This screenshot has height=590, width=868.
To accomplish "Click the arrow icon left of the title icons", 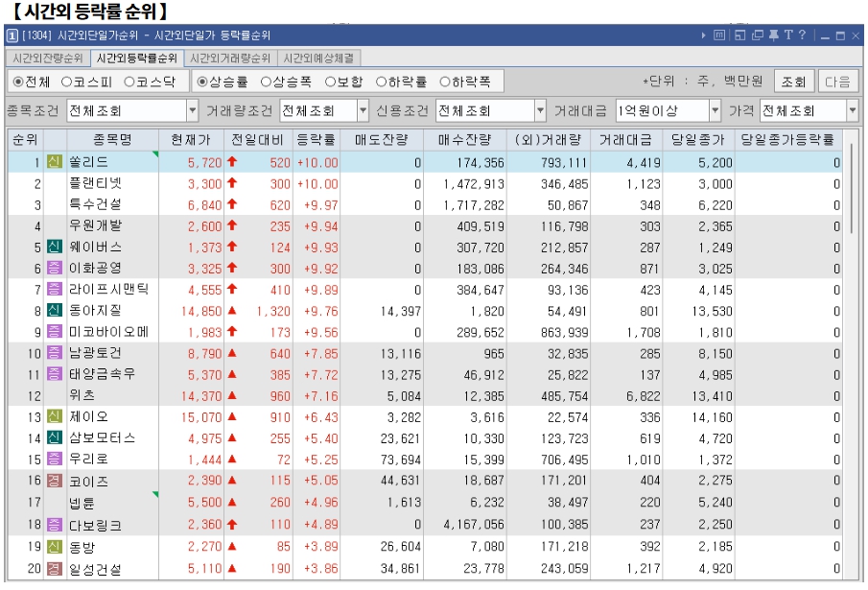I will [x=704, y=35].
